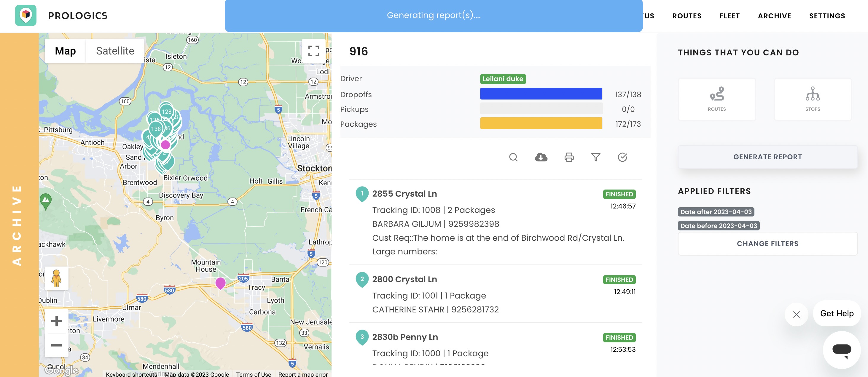868x377 pixels.
Task: Open the Stops card icon
Action: tap(813, 99)
